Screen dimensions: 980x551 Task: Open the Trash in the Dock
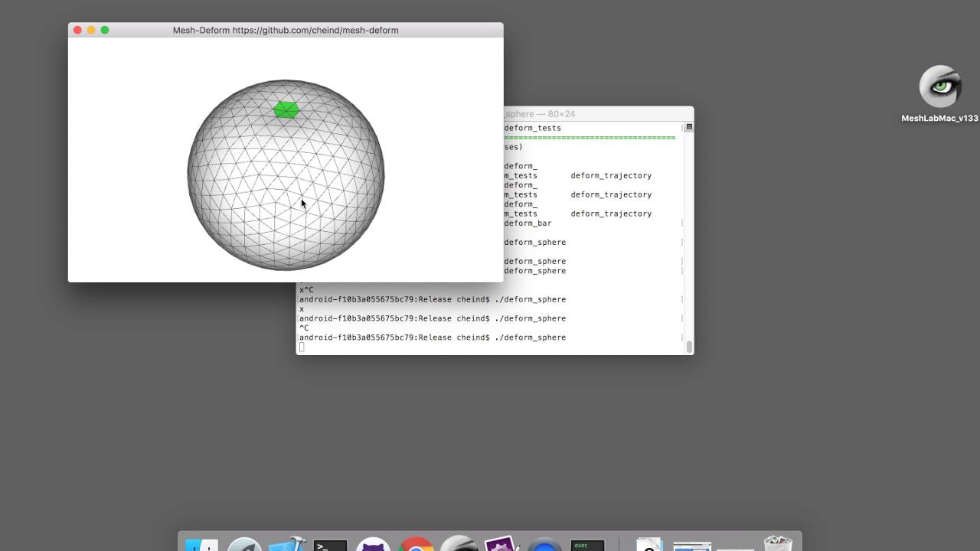(778, 543)
